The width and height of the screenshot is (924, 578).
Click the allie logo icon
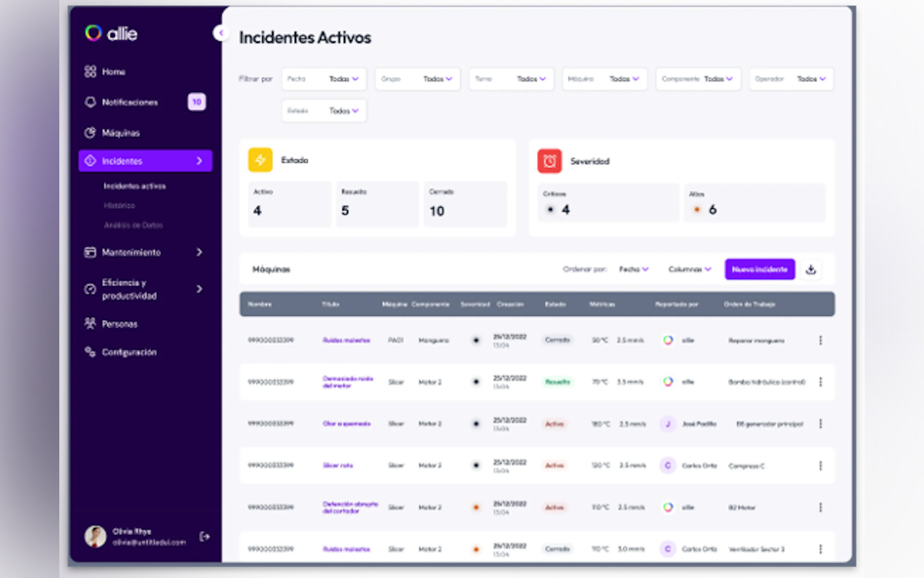(x=93, y=33)
